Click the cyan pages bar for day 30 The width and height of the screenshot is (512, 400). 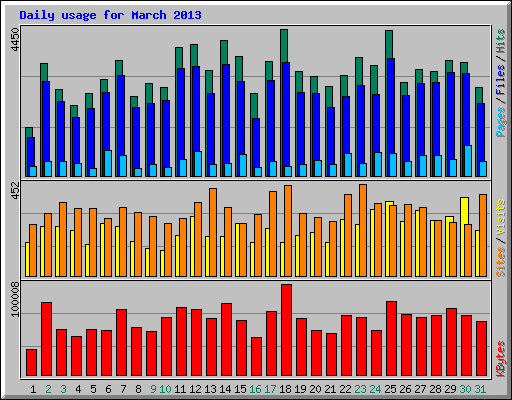tap(468, 161)
